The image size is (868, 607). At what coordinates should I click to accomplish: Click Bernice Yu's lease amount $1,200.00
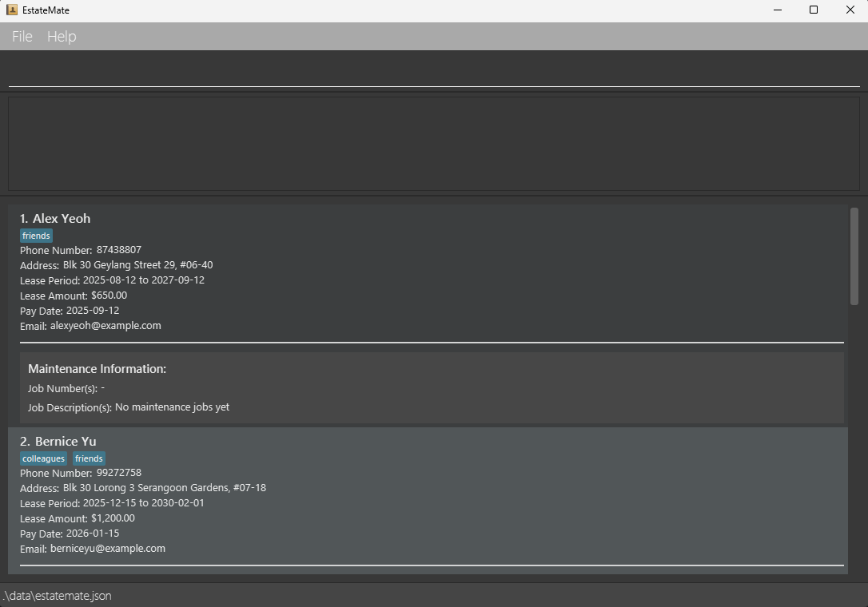(x=113, y=518)
